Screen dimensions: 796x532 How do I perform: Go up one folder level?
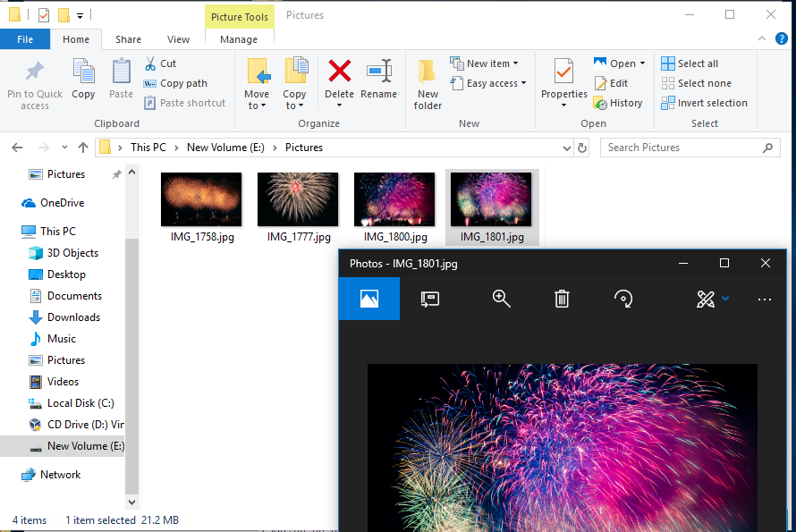pos(83,148)
